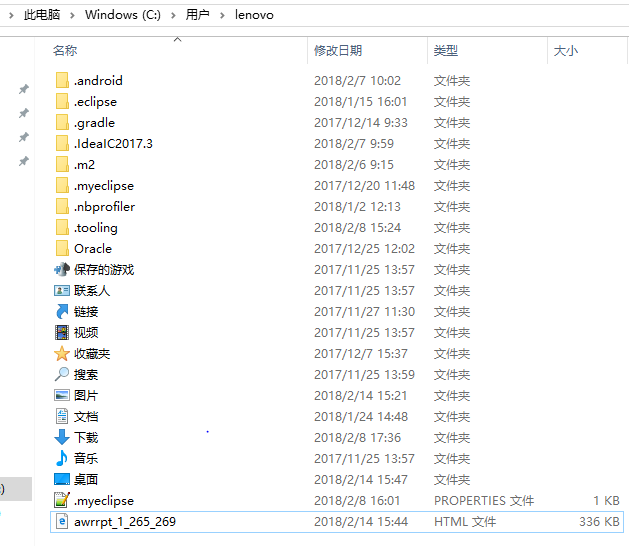Click the Oracle folder icon
The width and height of the screenshot is (629, 546).
pyautogui.click(x=62, y=248)
